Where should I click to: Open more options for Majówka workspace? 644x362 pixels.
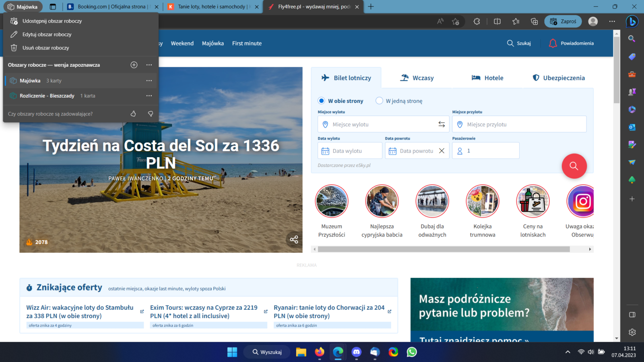[x=149, y=80]
